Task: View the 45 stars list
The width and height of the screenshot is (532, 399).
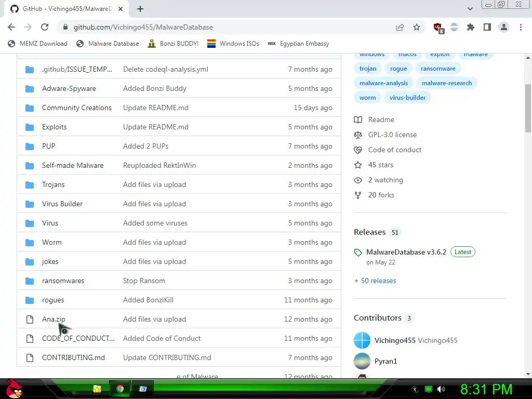Action: click(373, 165)
